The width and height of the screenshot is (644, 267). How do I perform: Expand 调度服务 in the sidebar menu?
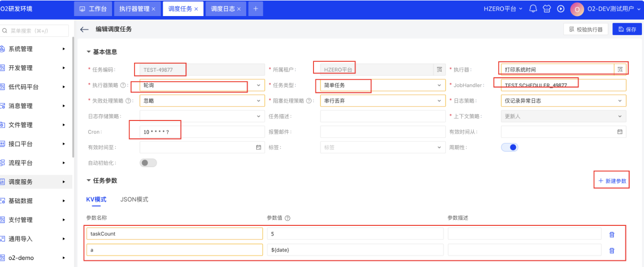(x=35, y=182)
